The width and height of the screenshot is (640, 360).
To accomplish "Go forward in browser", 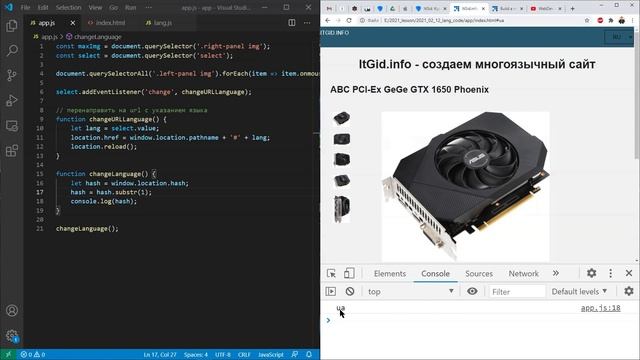I will 338,20.
